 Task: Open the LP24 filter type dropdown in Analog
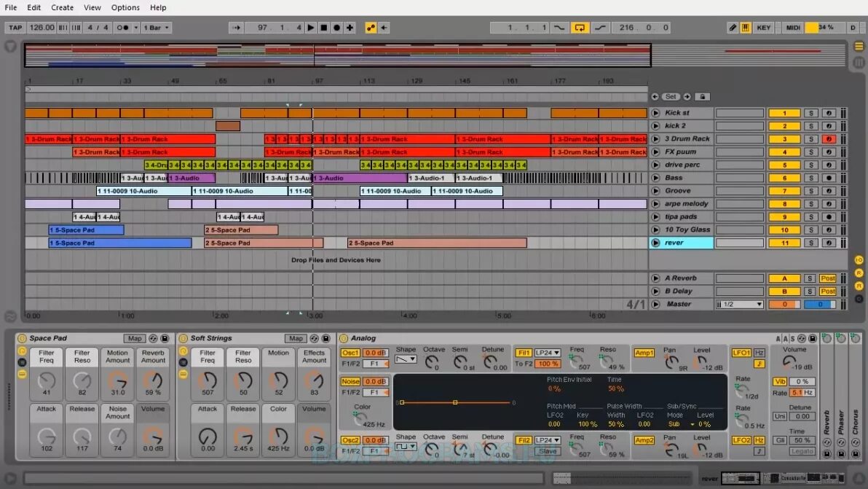coord(548,353)
